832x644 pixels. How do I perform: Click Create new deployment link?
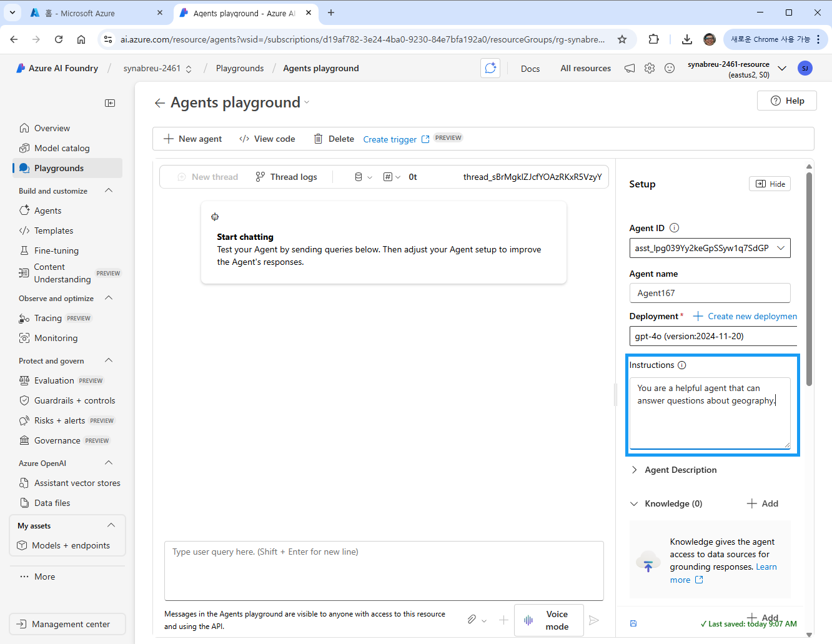tap(746, 316)
